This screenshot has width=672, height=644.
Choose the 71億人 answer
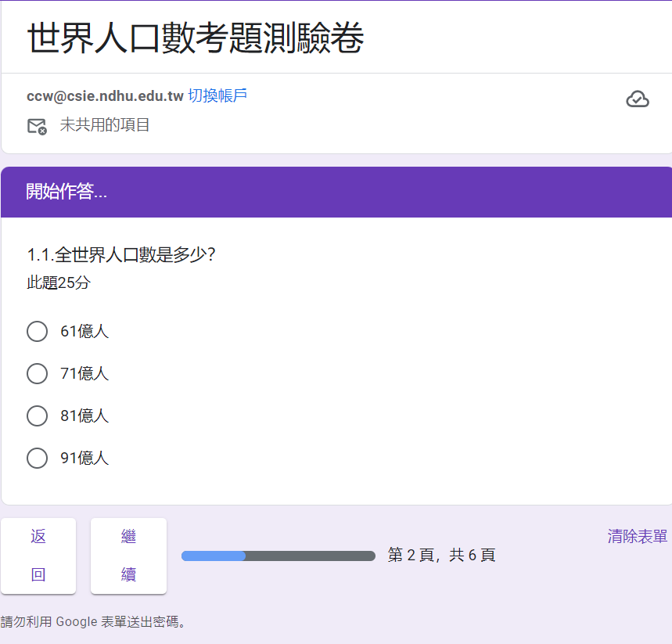pyautogui.click(x=37, y=374)
